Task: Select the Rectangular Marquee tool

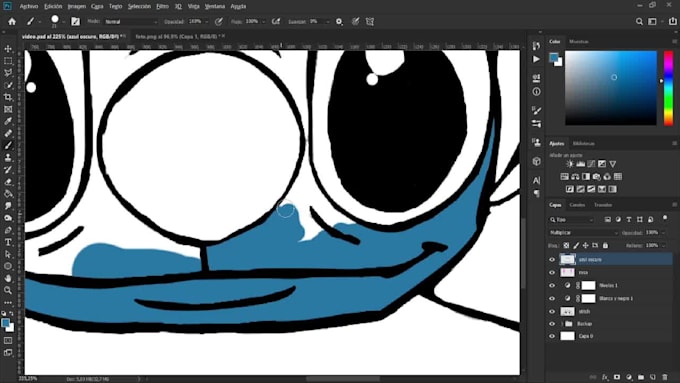Action: (x=8, y=61)
